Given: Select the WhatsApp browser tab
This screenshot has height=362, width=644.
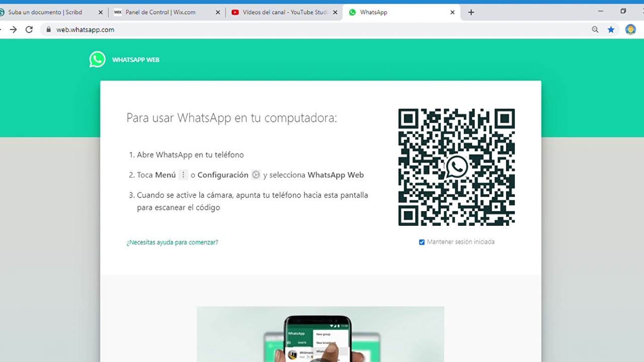Looking at the screenshot, I should (x=400, y=12).
